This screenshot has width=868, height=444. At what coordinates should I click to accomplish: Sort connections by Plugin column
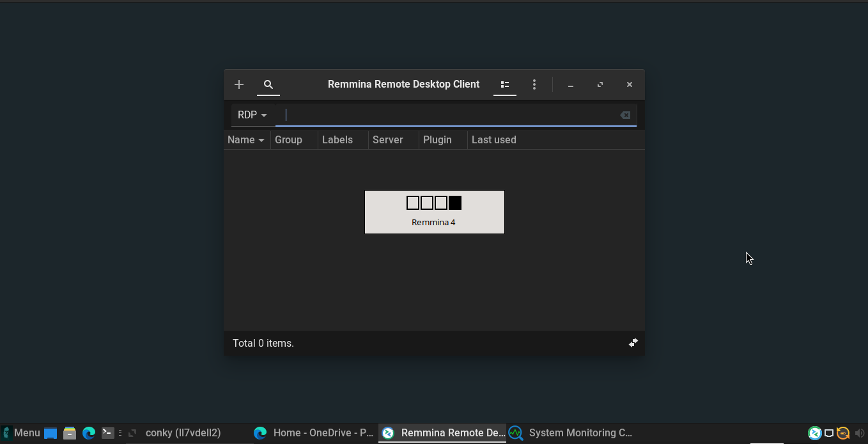[x=443, y=140]
